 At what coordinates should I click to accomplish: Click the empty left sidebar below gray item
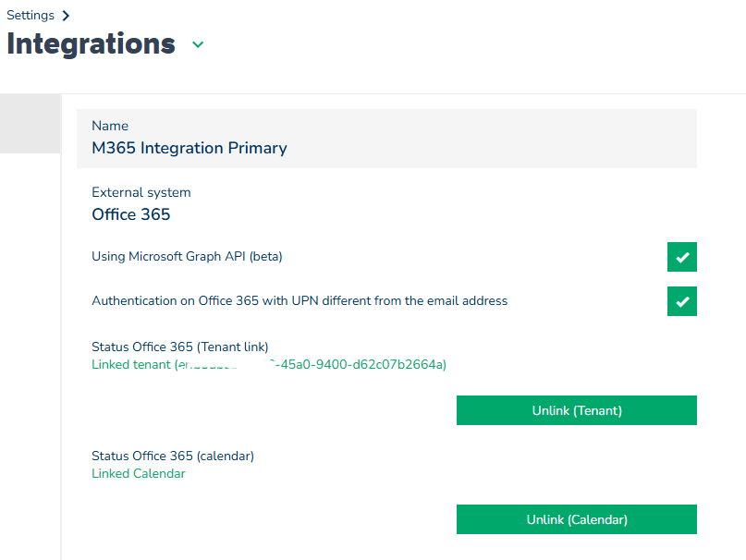tap(30, 351)
